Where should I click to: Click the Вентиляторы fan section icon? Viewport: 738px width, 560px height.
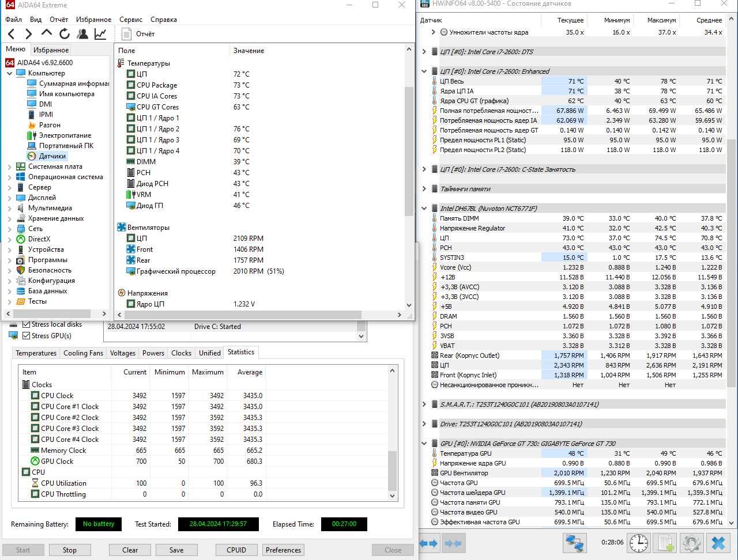122,228
